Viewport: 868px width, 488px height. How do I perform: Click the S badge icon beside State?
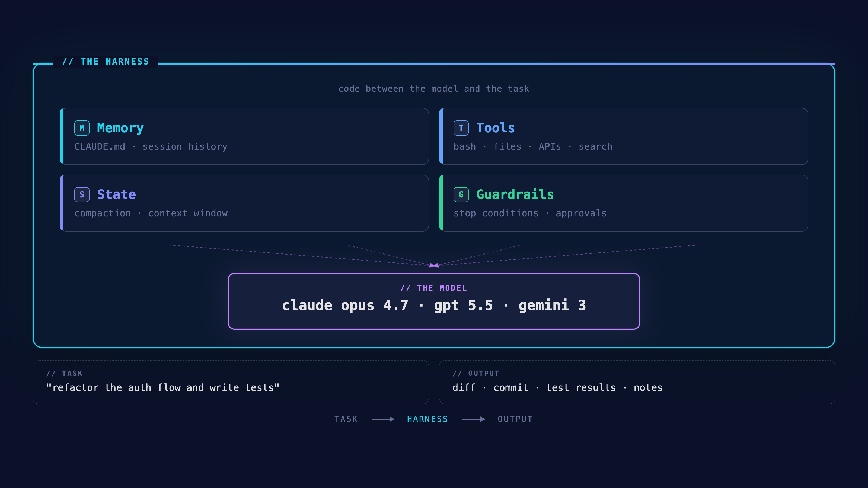pyautogui.click(x=82, y=195)
